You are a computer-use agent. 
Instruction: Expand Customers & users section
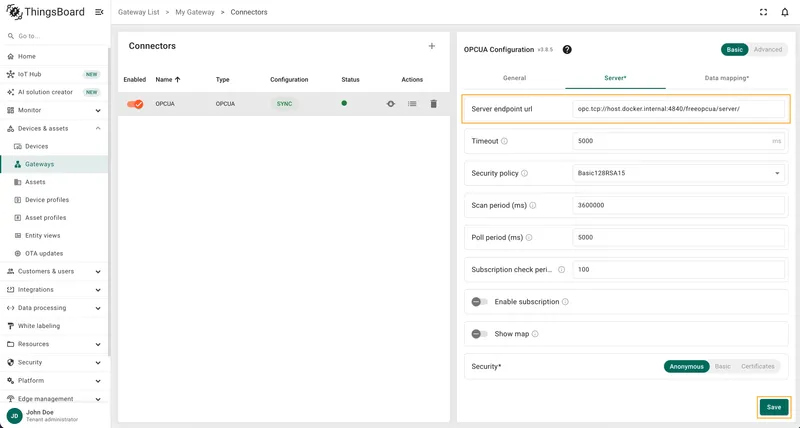point(54,271)
